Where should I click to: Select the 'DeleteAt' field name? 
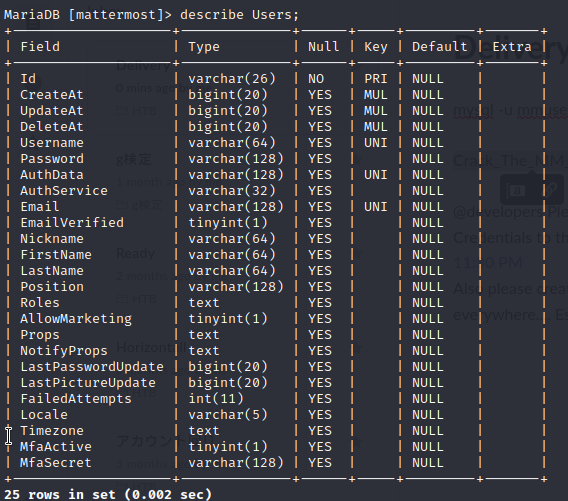click(x=52, y=127)
